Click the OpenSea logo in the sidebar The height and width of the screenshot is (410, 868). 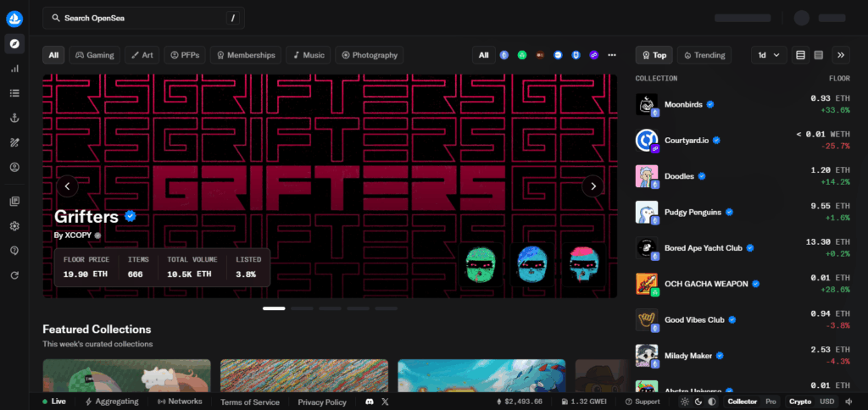(14, 18)
